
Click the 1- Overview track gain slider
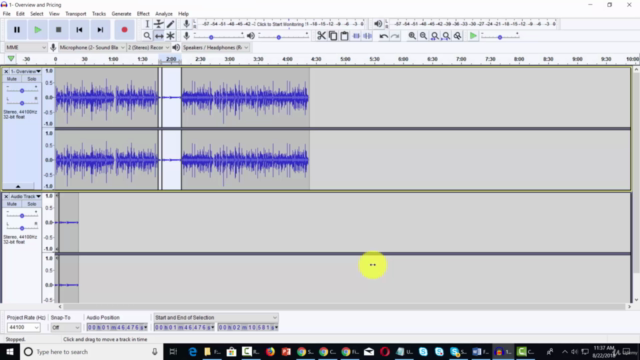click(22, 90)
